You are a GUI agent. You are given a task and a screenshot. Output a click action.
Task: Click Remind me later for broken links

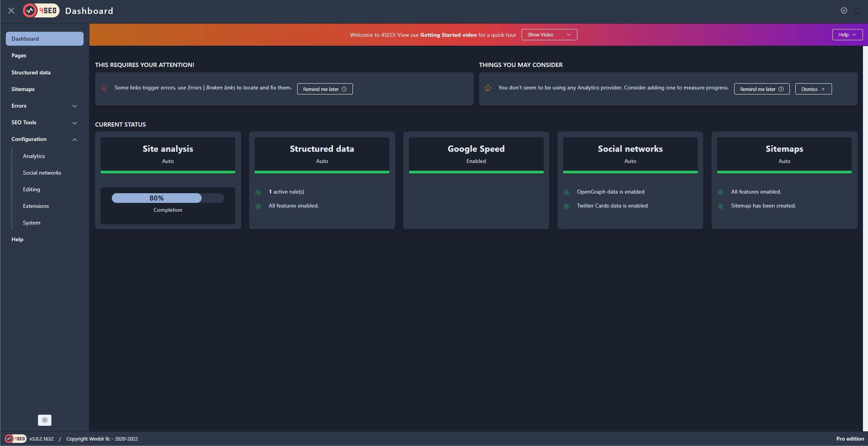pos(325,89)
